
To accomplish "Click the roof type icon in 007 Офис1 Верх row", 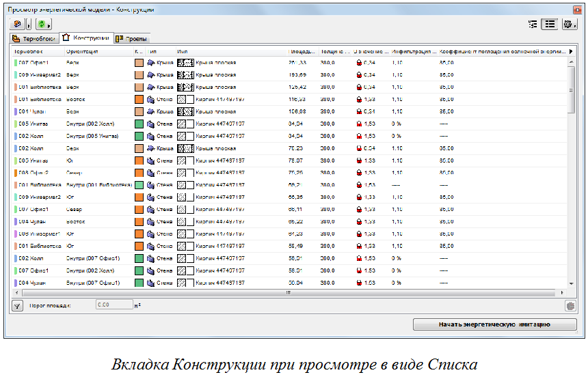I will click(150, 63).
